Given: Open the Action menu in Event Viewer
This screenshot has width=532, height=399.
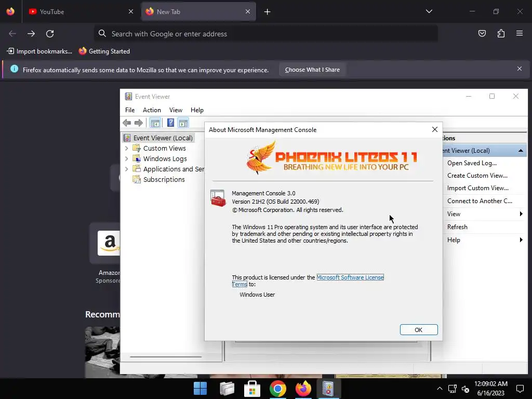Looking at the screenshot, I should (152, 110).
